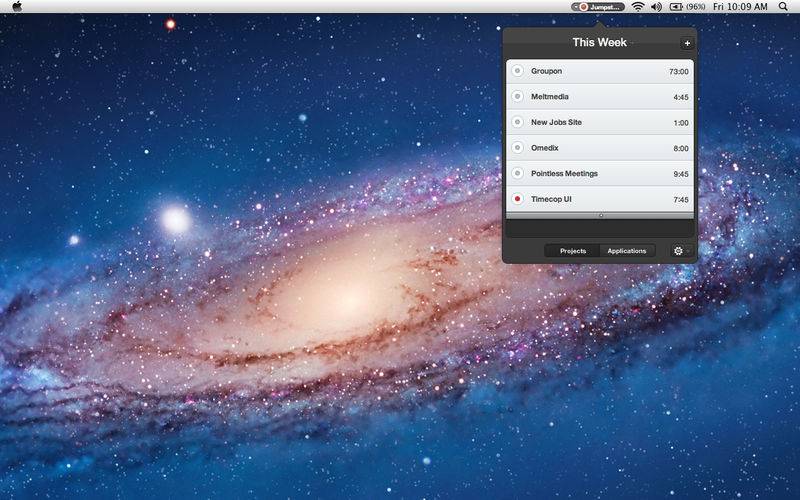Start timer for Meltmedia project
Image resolution: width=800 pixels, height=500 pixels.
pyautogui.click(x=517, y=96)
